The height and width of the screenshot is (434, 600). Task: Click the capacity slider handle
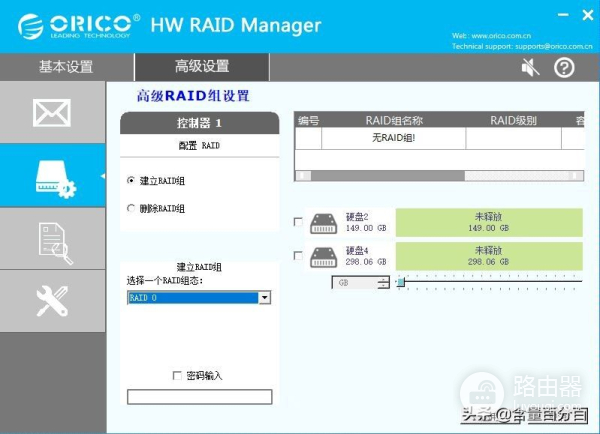401,282
